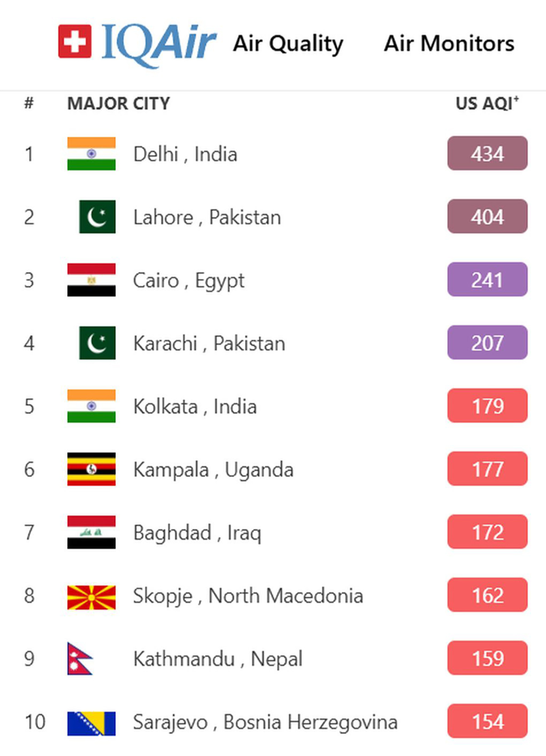The width and height of the screenshot is (546, 756).
Task: Open the Air Quality menu
Action: 288,44
